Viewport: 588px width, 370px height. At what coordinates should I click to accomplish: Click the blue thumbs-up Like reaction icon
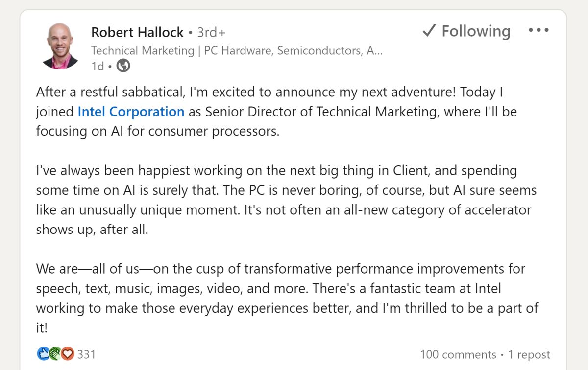43,354
